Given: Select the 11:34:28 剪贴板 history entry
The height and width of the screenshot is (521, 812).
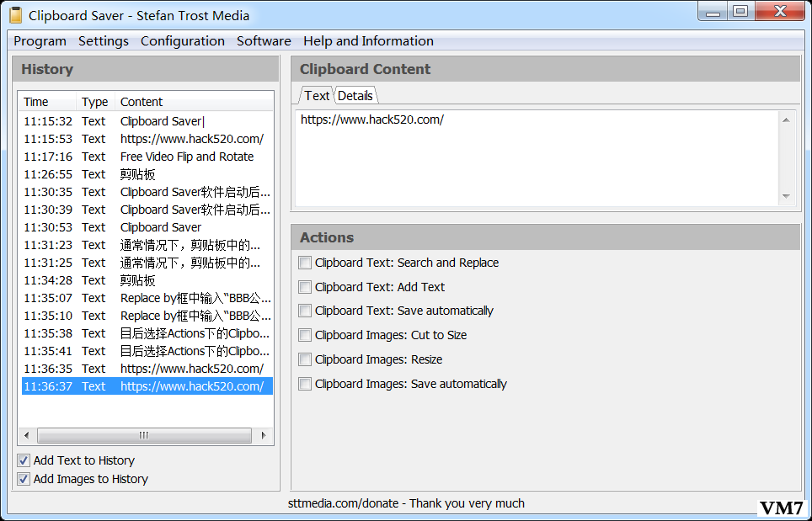Looking at the screenshot, I should [x=147, y=280].
